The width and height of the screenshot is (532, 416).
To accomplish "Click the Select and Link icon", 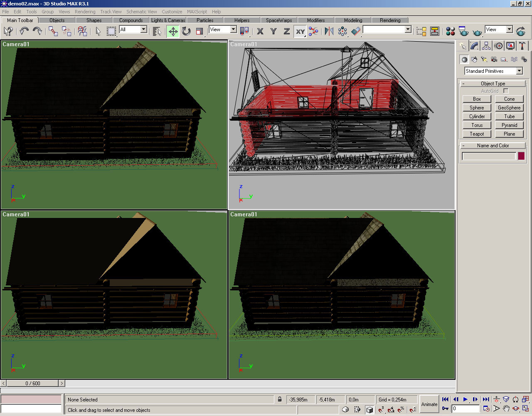I will pyautogui.click(x=53, y=31).
